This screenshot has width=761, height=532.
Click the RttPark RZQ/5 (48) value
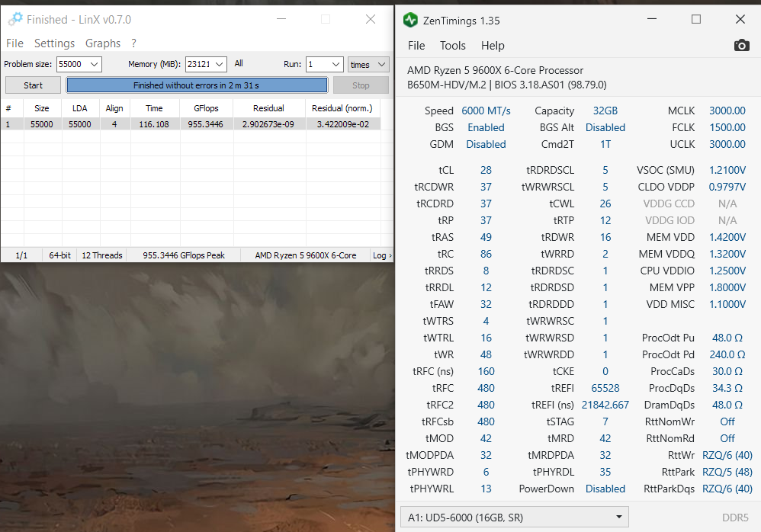click(x=727, y=472)
